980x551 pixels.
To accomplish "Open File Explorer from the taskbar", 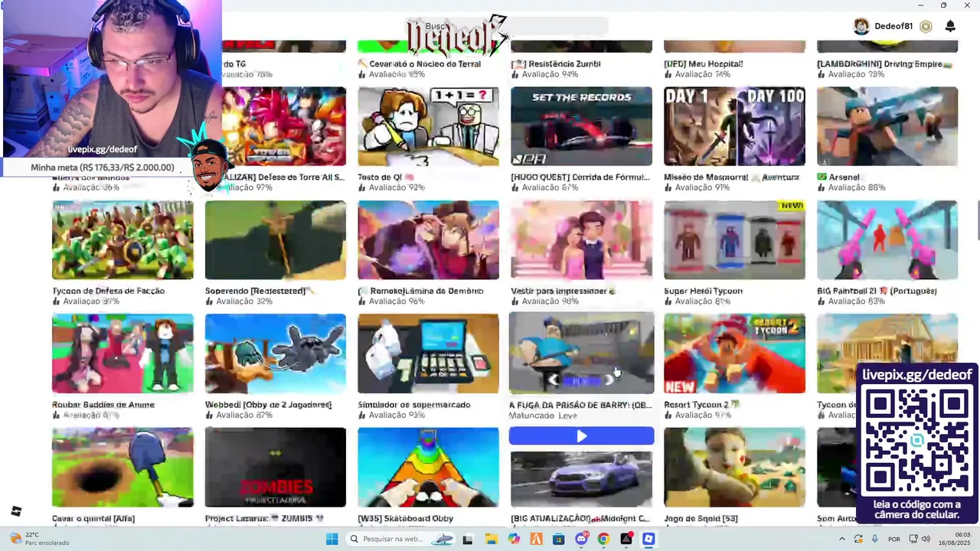I will tap(491, 539).
